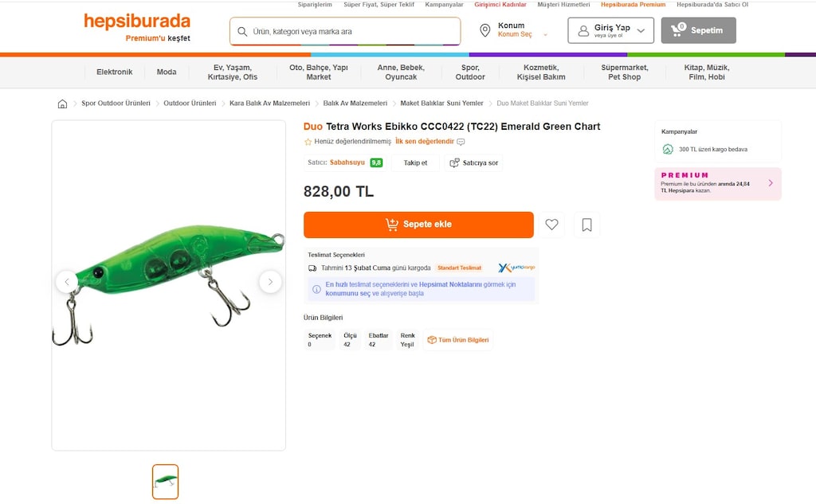The image size is (816, 504).
Task: Open the Spor, Outdoor category menu
Action: (x=470, y=72)
